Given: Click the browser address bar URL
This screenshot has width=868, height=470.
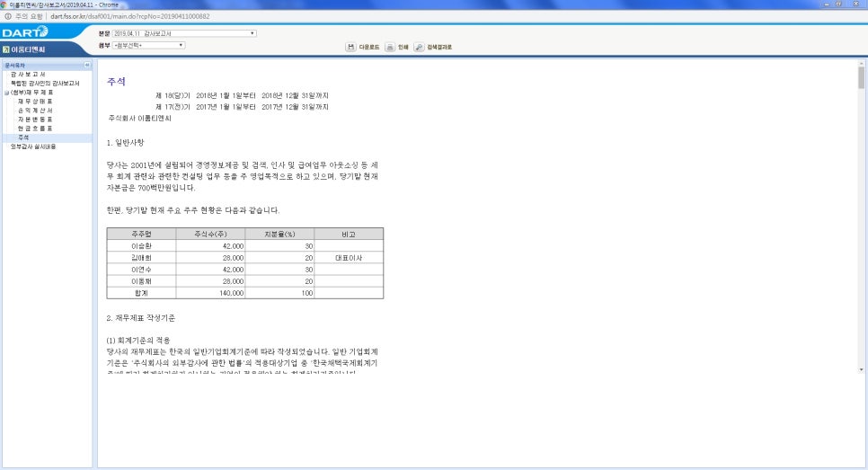Looking at the screenshot, I should 130,16.
